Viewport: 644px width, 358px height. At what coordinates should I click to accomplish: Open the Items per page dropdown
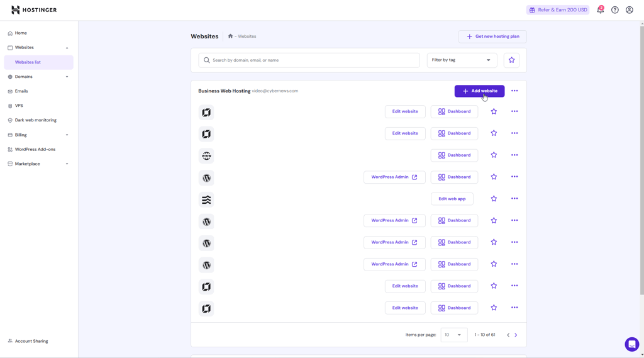tap(454, 335)
